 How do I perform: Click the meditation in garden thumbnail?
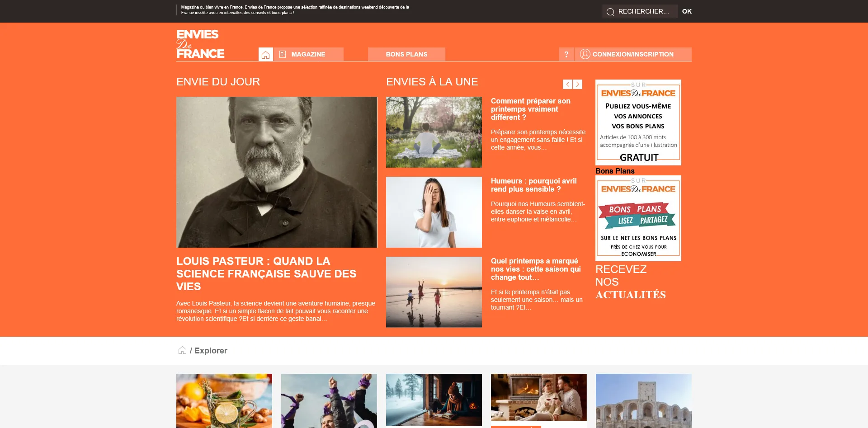pos(434,132)
